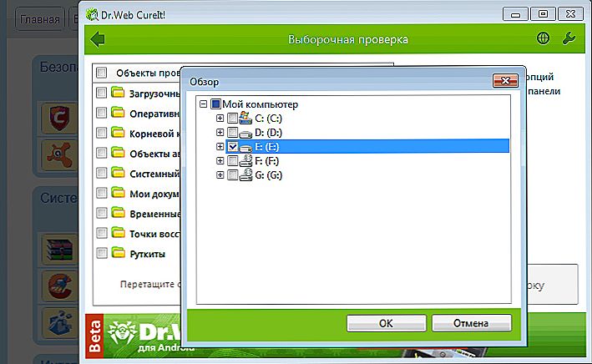The image size is (592, 364).
Task: Open the Главная tab in background page
Action: 39,19
